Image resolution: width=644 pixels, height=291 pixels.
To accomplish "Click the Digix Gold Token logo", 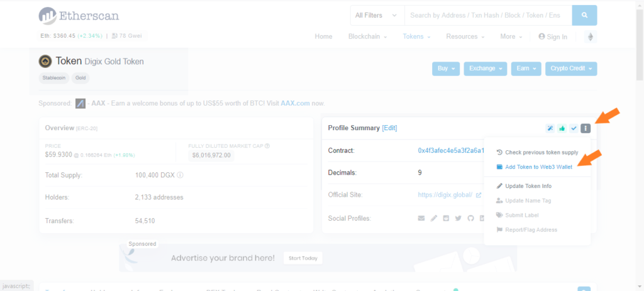I will point(45,62).
